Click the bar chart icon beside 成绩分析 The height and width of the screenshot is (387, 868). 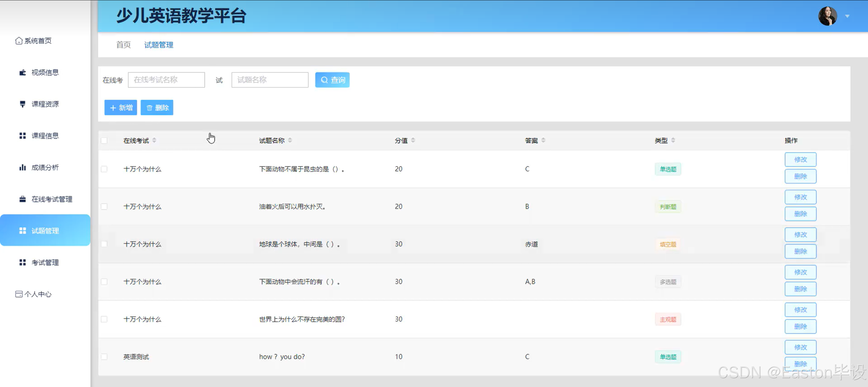click(23, 168)
